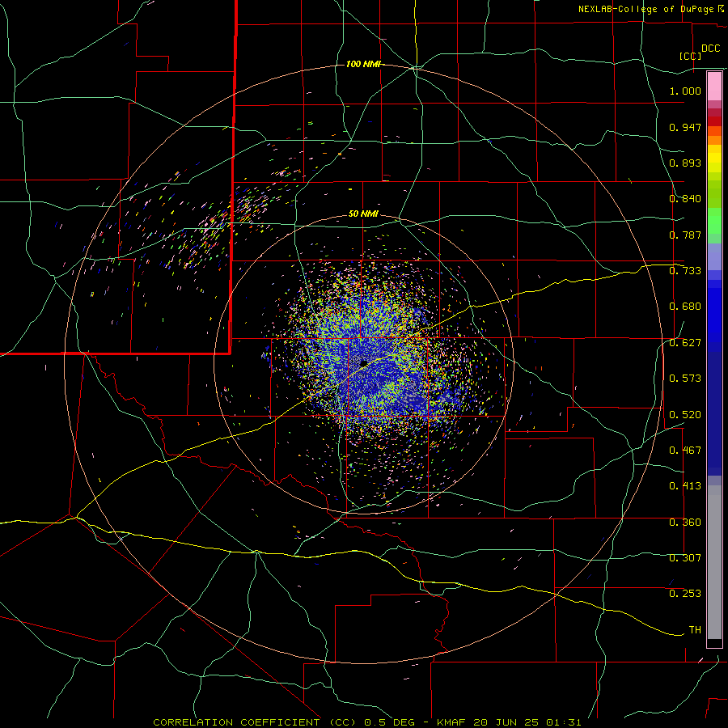
Task: Click the 0.733 scale value
Action: 685,271
